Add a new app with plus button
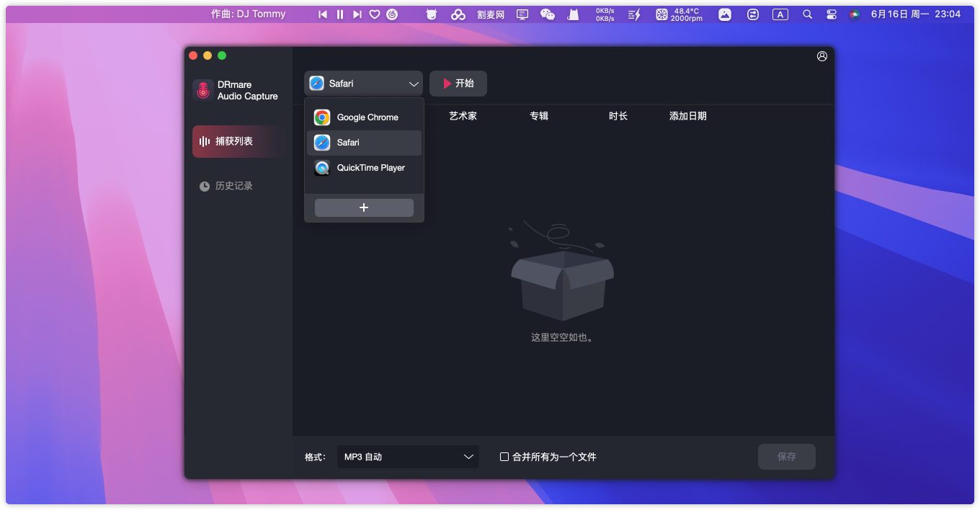980x510 pixels. coord(364,207)
